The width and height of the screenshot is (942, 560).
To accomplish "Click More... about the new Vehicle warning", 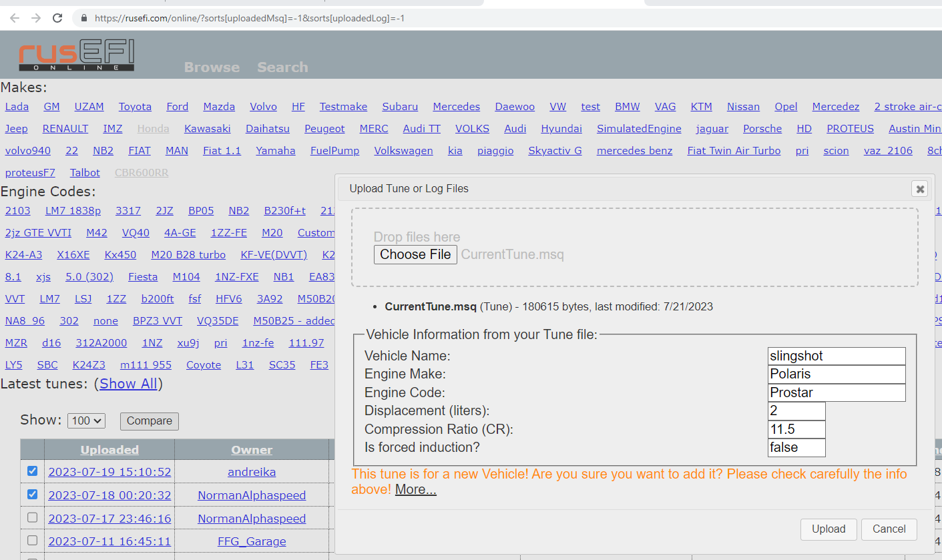I will click(x=415, y=489).
